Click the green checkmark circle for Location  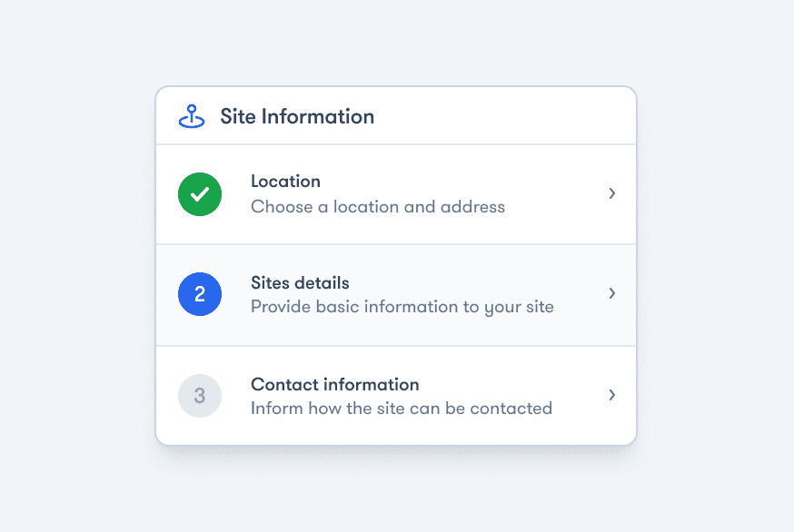(200, 194)
